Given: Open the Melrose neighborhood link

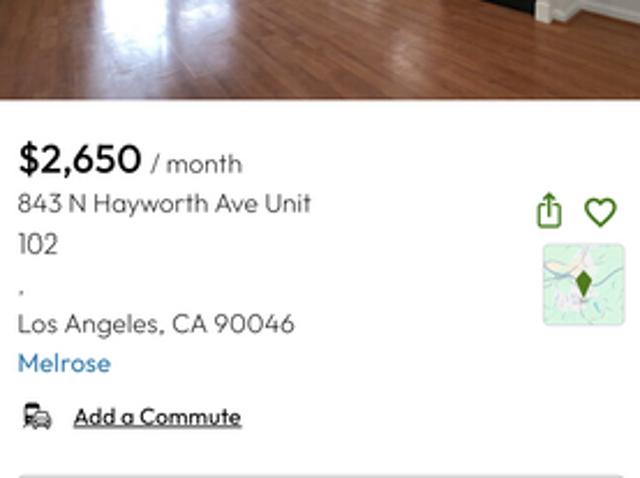Looking at the screenshot, I should click(64, 363).
